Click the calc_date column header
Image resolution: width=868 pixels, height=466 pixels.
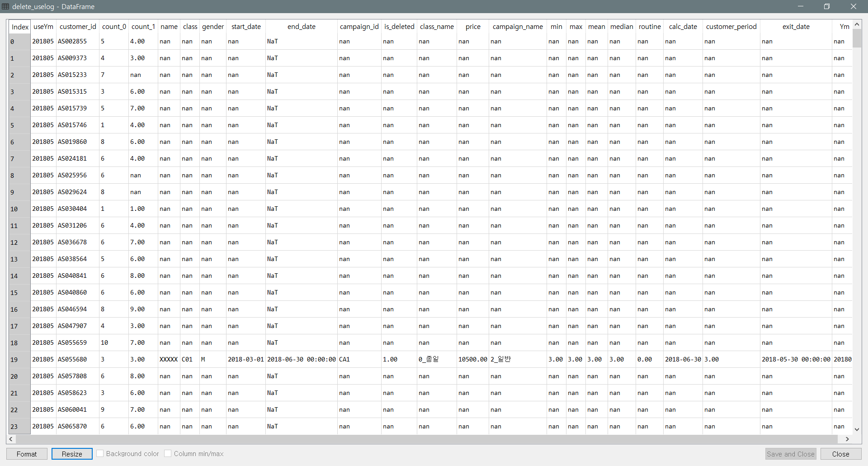(683, 27)
